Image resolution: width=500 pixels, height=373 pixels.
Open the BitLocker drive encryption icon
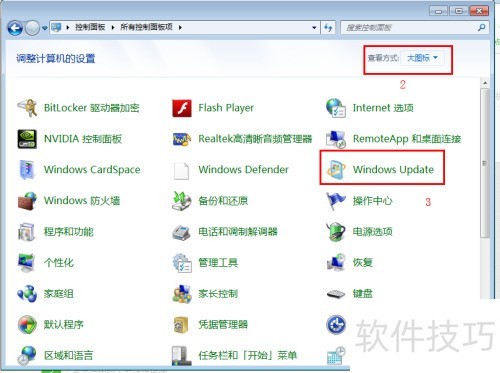click(x=27, y=108)
